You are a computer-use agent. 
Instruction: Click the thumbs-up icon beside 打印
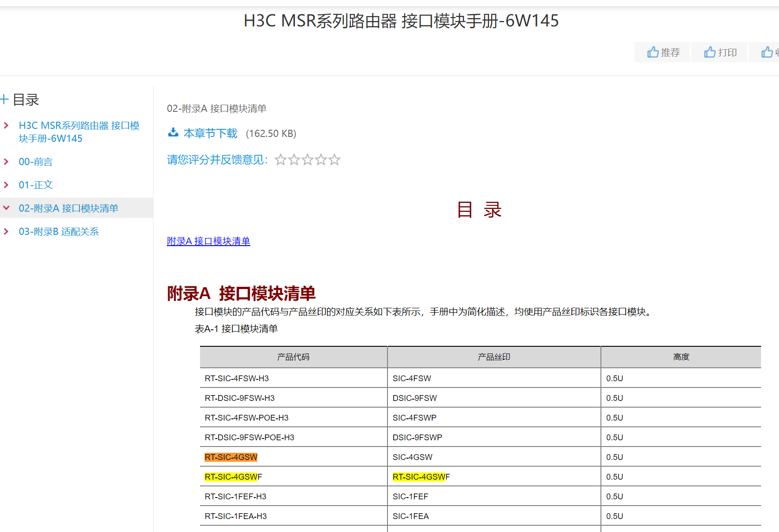pos(710,52)
